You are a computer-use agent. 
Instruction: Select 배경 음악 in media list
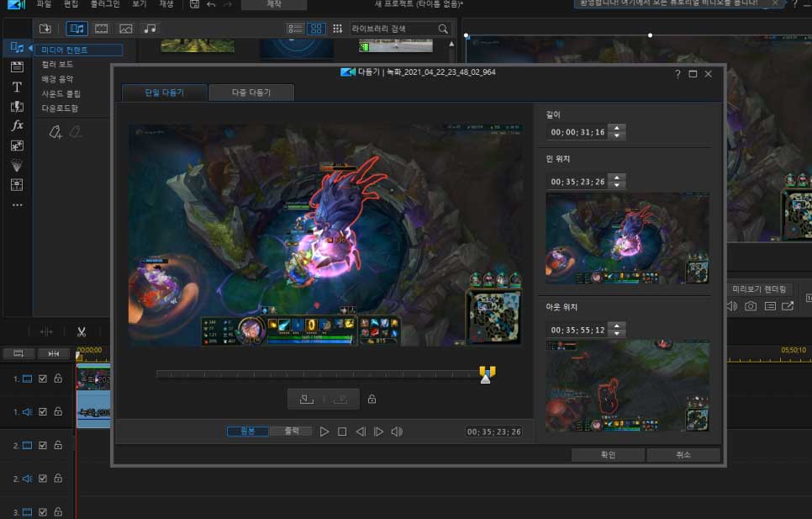coord(57,79)
